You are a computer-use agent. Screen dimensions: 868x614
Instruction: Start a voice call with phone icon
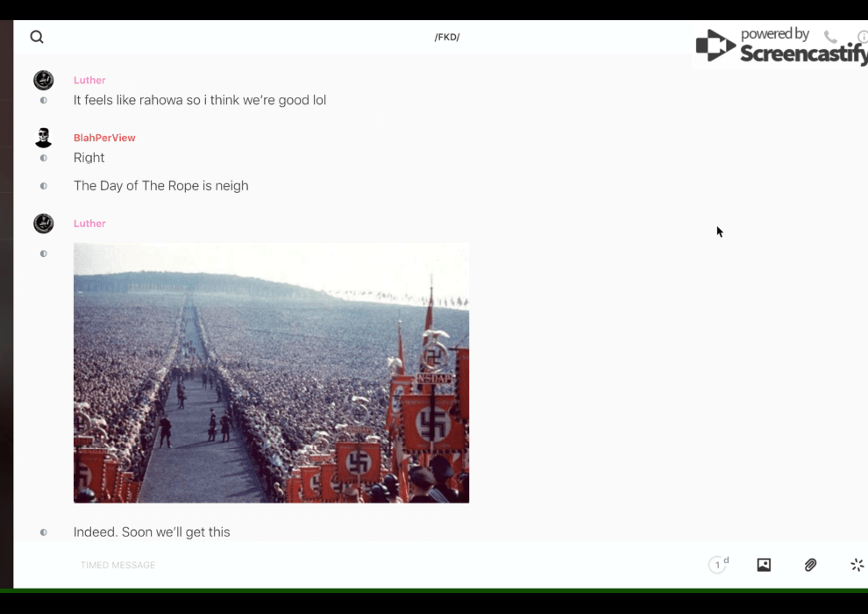(x=831, y=37)
